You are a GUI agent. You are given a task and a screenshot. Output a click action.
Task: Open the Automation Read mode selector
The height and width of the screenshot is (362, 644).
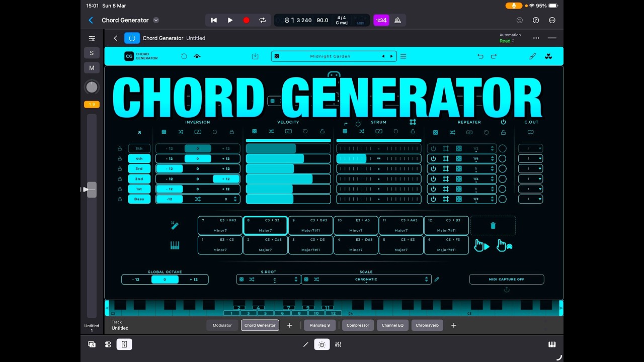coord(507,41)
